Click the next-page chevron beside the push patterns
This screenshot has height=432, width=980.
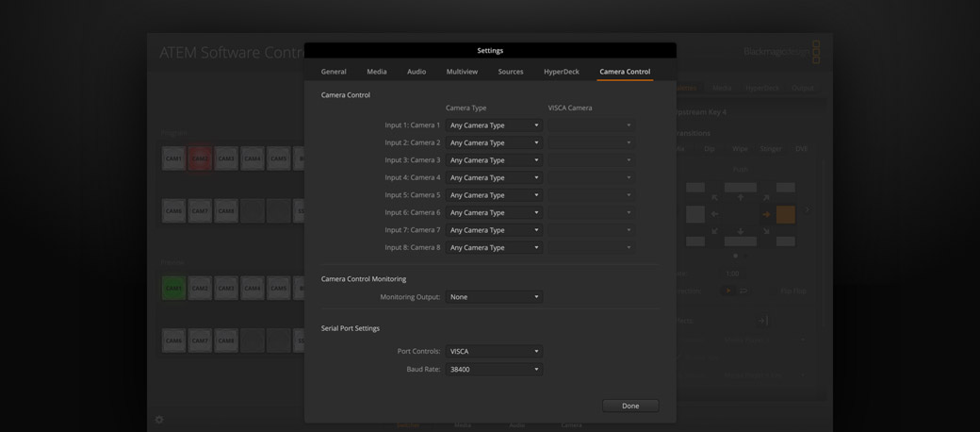807,209
